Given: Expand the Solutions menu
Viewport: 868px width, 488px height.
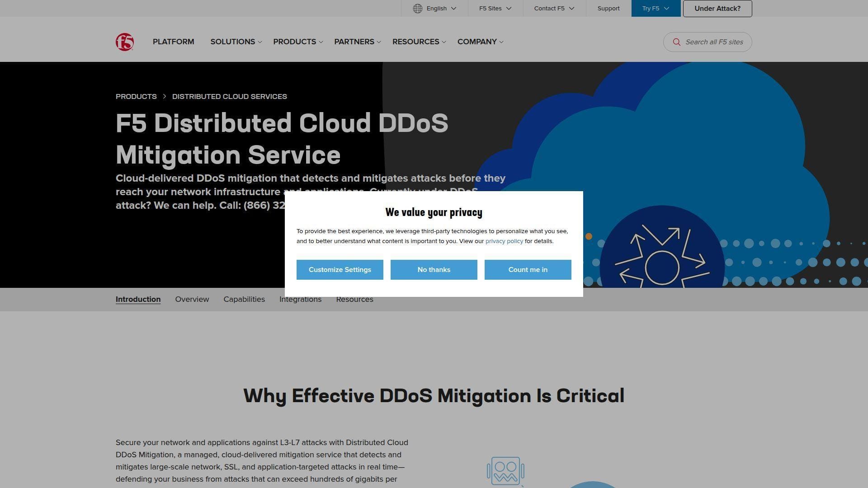Looking at the screenshot, I should pyautogui.click(x=236, y=42).
